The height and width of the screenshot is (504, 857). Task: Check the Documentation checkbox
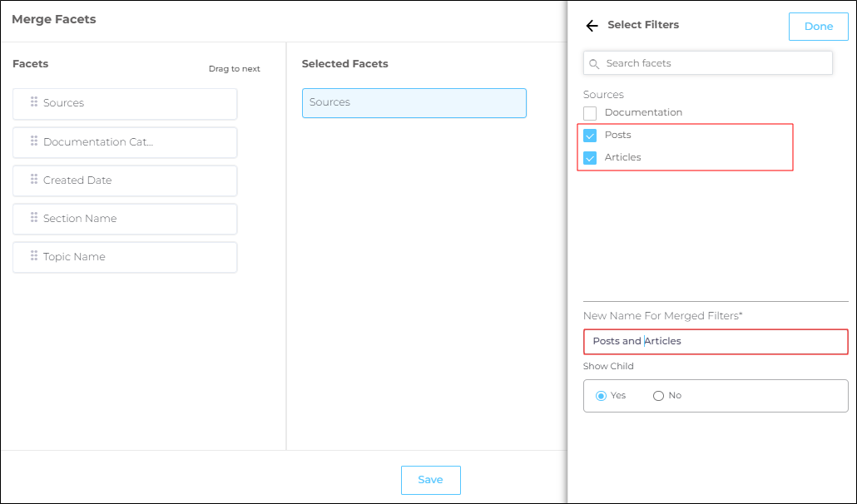[x=590, y=113]
